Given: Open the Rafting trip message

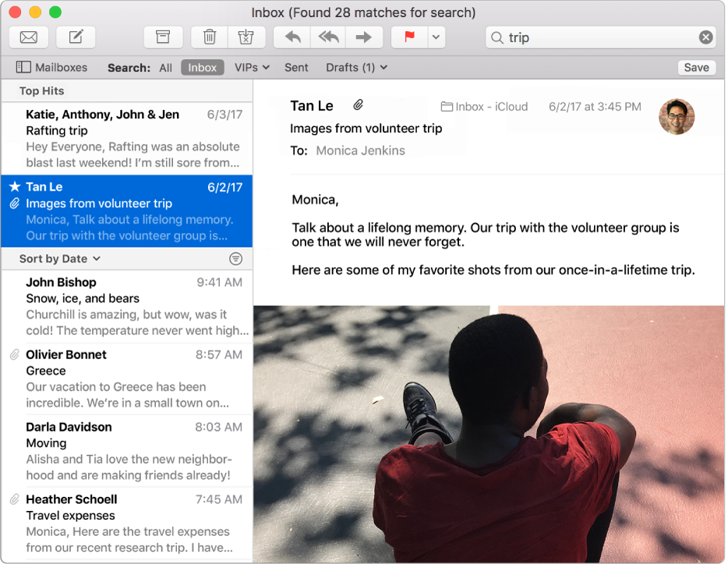Looking at the screenshot, I should point(127,139).
